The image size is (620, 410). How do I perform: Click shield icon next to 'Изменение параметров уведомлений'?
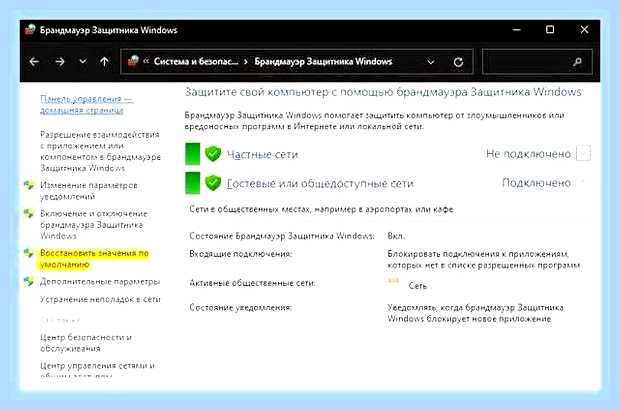point(29,185)
